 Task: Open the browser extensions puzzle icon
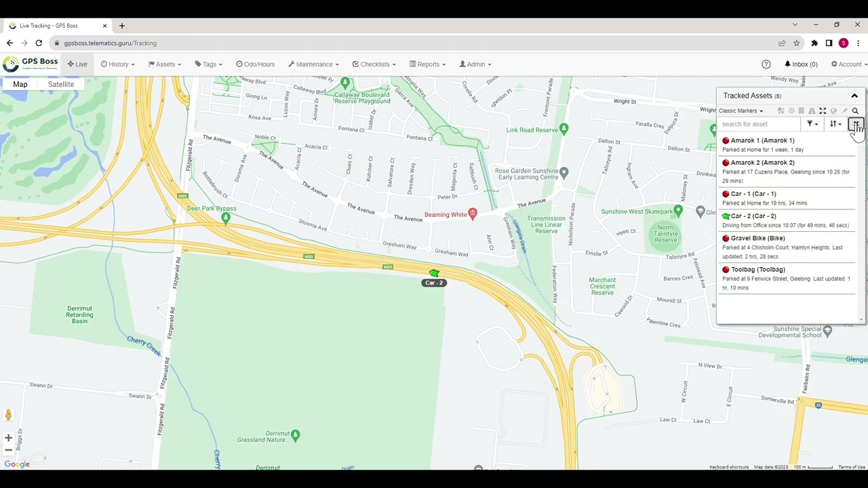(x=814, y=43)
